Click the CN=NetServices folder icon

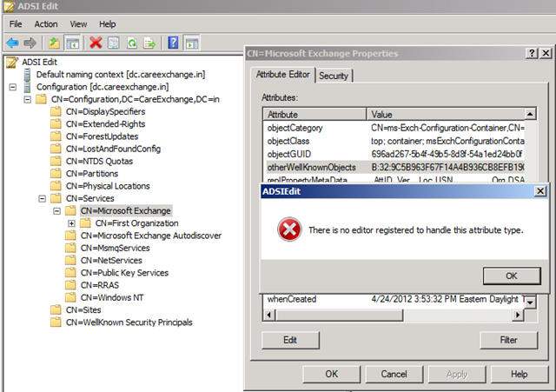tap(70, 261)
